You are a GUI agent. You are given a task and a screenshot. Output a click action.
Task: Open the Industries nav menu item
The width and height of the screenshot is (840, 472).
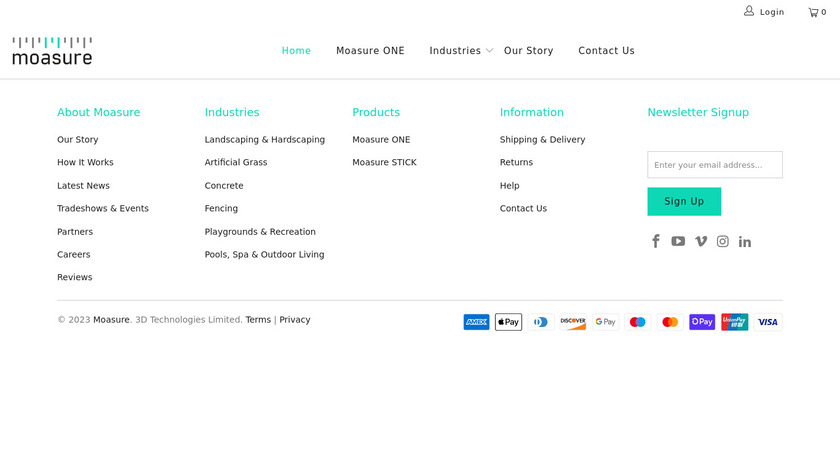455,51
